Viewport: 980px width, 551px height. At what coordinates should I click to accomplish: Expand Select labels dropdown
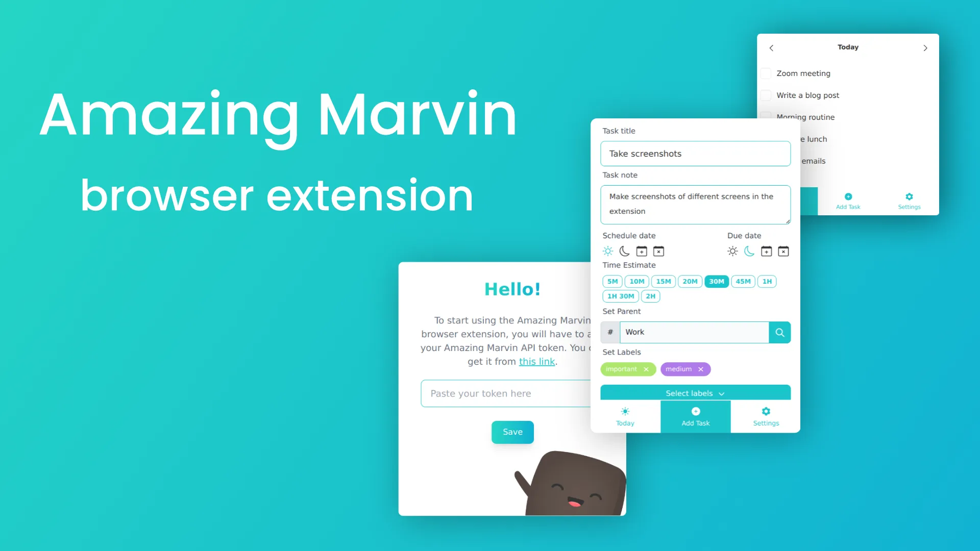(x=695, y=393)
